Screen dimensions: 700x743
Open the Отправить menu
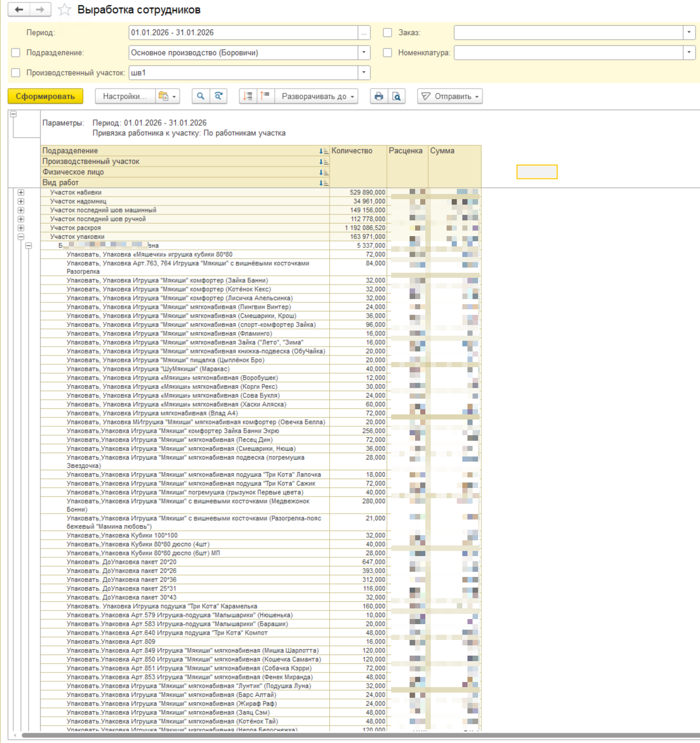click(x=450, y=96)
